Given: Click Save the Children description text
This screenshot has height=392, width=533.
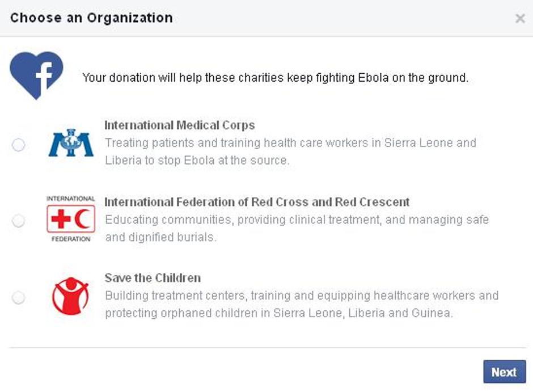Looking at the screenshot, I should tap(301, 304).
